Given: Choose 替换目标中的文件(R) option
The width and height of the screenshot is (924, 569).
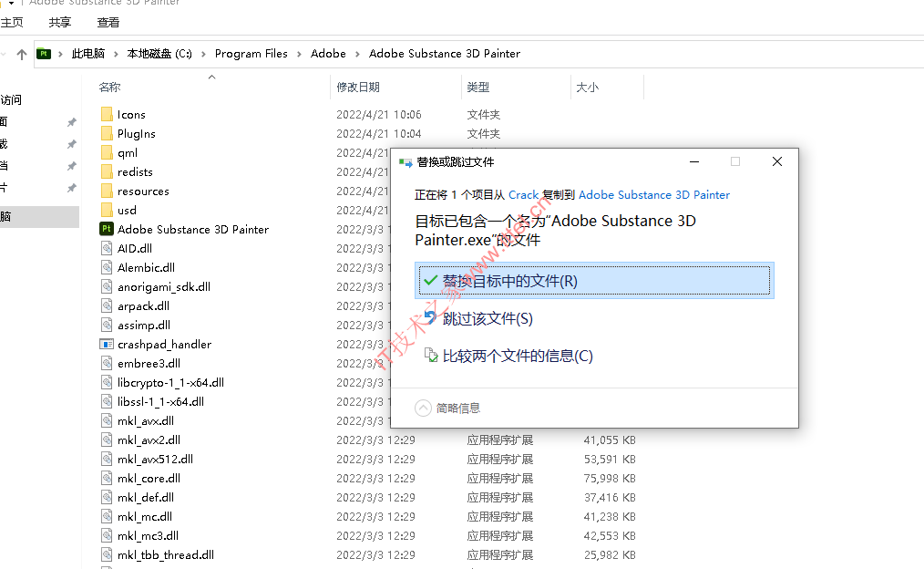Looking at the screenshot, I should pyautogui.click(x=594, y=281).
